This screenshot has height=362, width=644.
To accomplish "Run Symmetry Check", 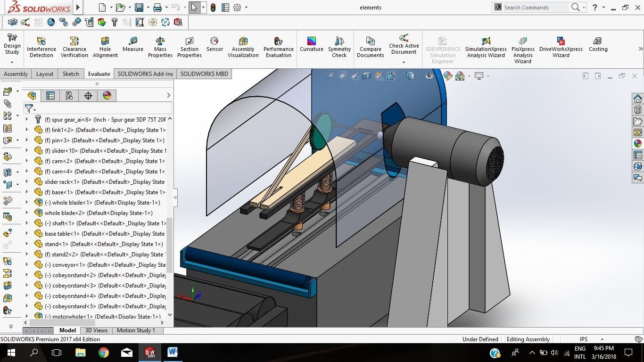I will (x=339, y=47).
